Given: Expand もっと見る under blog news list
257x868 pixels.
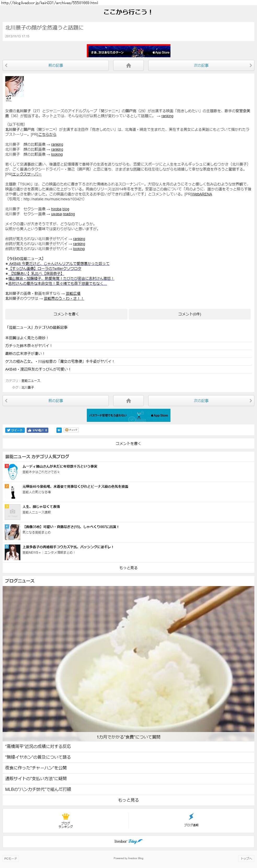Looking at the screenshot, I should pyautogui.click(x=128, y=800).
